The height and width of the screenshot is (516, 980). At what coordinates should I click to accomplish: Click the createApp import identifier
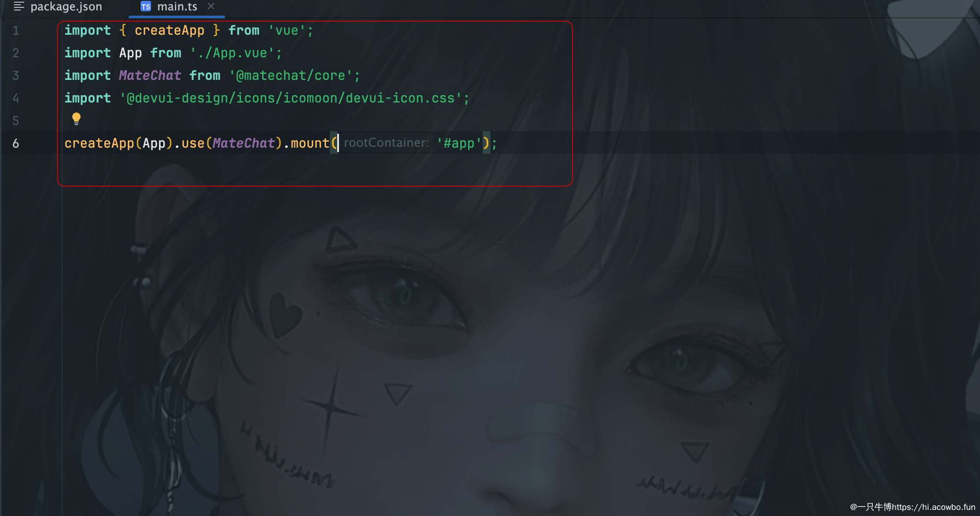pos(169,30)
